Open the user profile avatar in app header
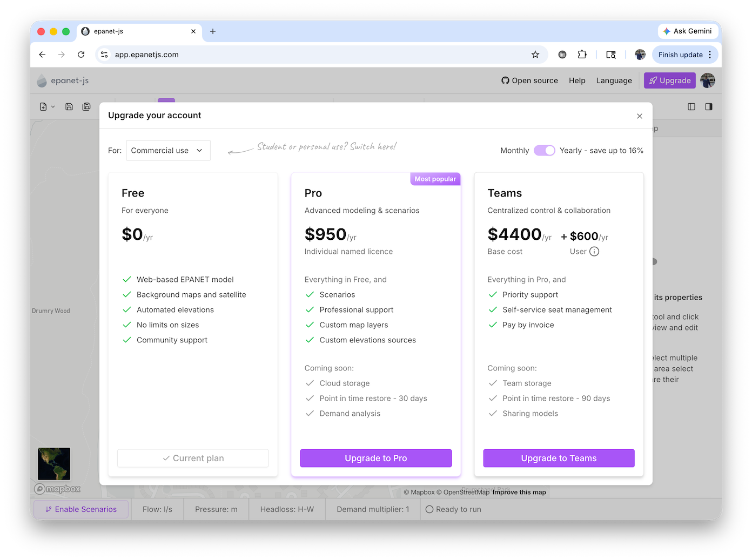The image size is (752, 560). (708, 80)
